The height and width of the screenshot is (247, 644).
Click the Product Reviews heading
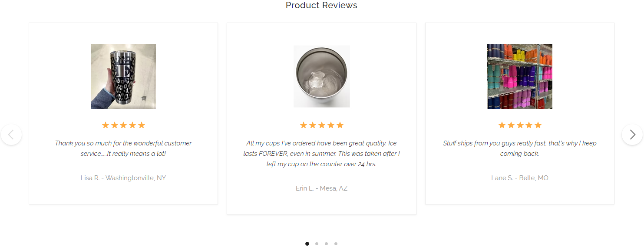(321, 6)
